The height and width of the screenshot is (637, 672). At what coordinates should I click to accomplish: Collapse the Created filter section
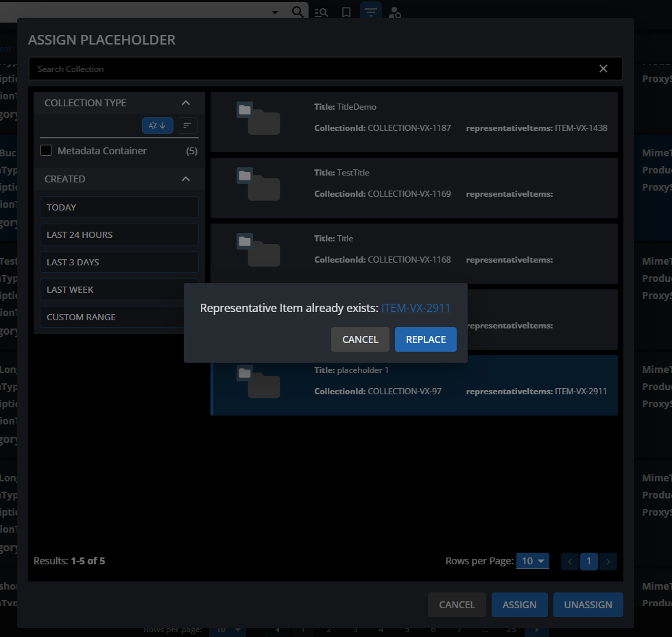click(x=185, y=179)
